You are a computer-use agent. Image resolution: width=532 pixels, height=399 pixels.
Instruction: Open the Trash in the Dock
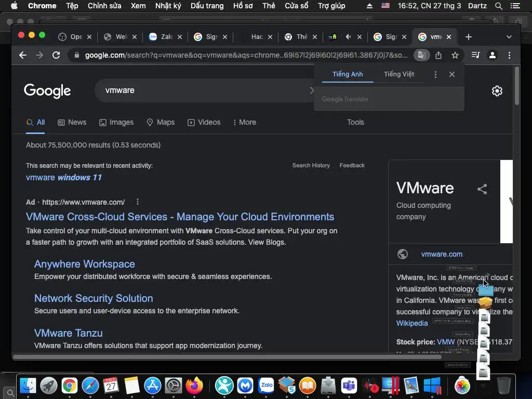click(504, 385)
